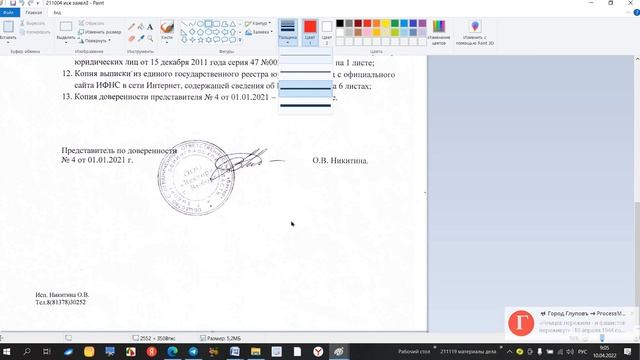Viewport: 640px width, 360px height.
Task: Switch to the Вид tab
Action: pyautogui.click(x=57, y=13)
